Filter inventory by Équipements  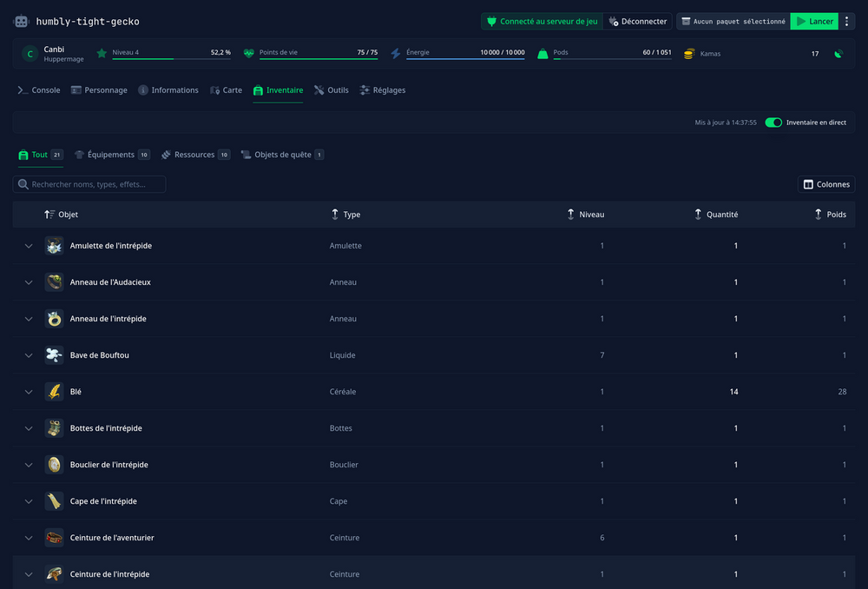112,155
